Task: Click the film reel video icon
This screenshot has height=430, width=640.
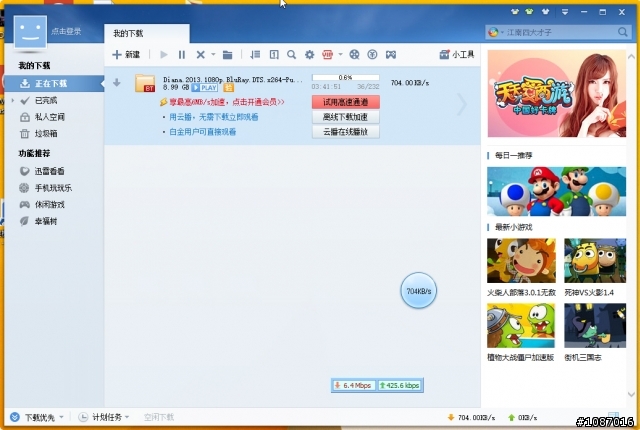Action: point(354,54)
